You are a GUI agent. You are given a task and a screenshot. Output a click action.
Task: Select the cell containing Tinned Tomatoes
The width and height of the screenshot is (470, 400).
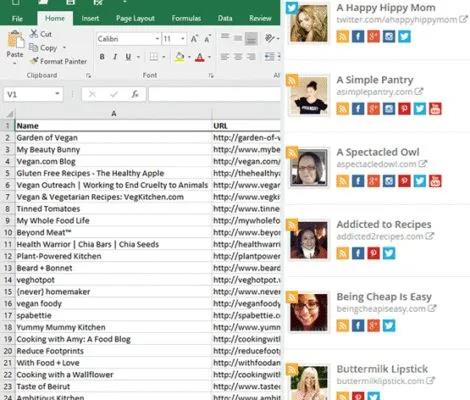(x=113, y=209)
